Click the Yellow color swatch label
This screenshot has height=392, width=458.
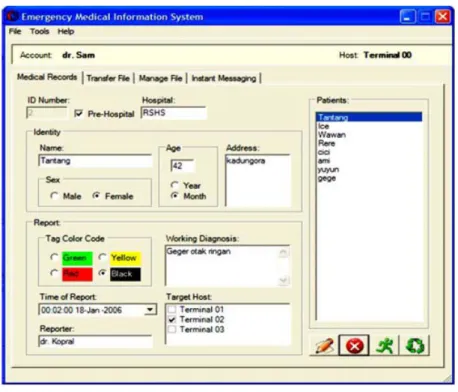126,258
